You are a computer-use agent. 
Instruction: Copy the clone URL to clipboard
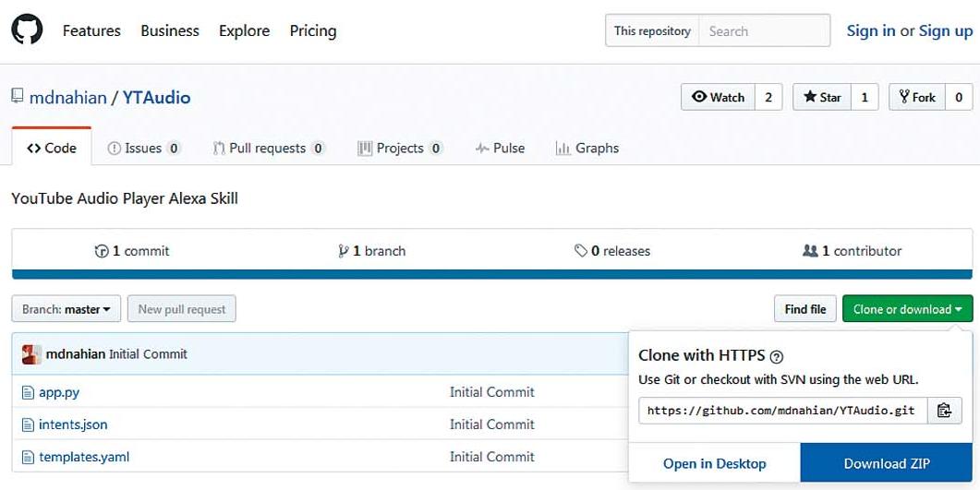click(943, 411)
